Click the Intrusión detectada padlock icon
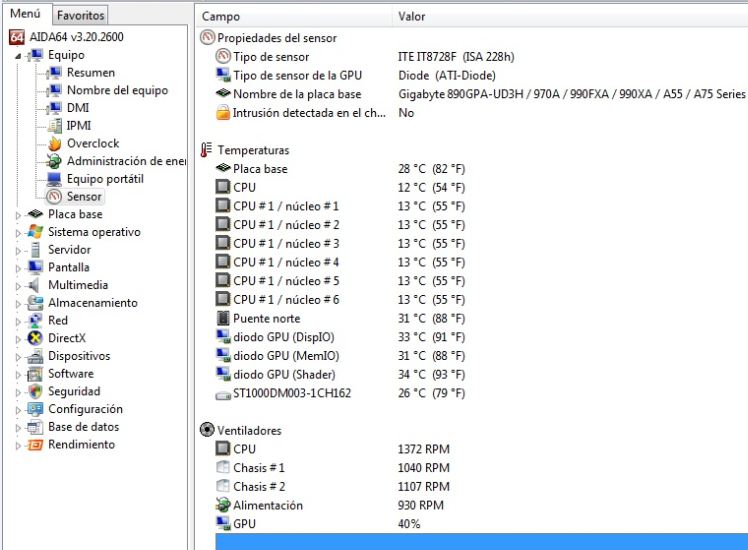Image resolution: width=748 pixels, height=550 pixels. 223,113
